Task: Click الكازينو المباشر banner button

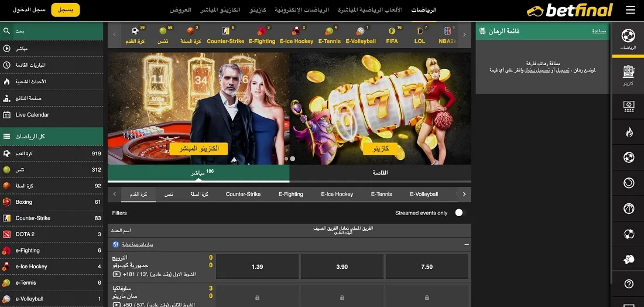Action: click(198, 149)
